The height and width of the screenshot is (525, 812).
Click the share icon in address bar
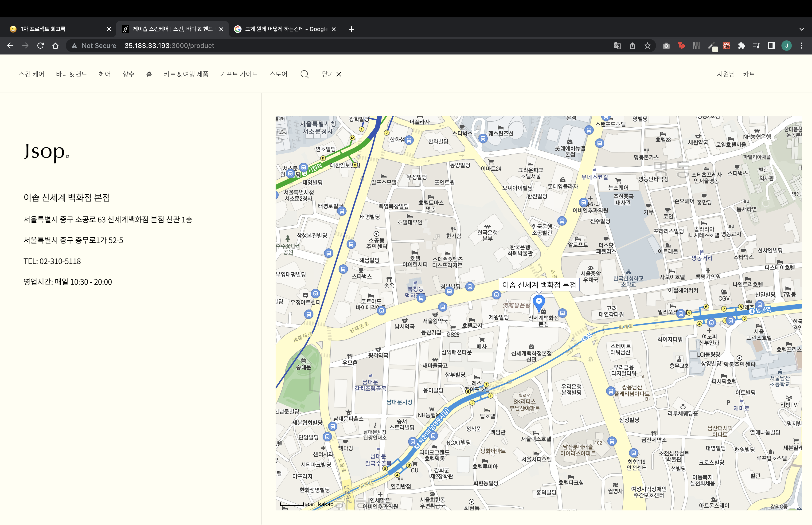632,46
